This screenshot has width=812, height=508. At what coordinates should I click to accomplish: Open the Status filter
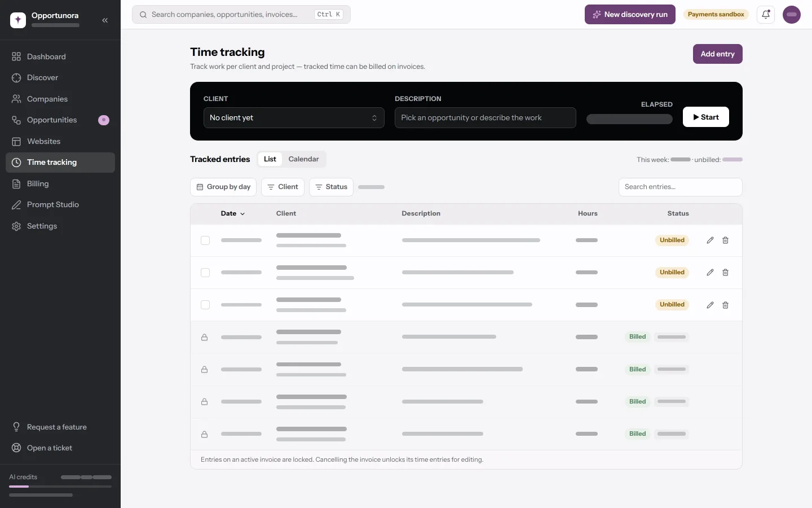331,187
